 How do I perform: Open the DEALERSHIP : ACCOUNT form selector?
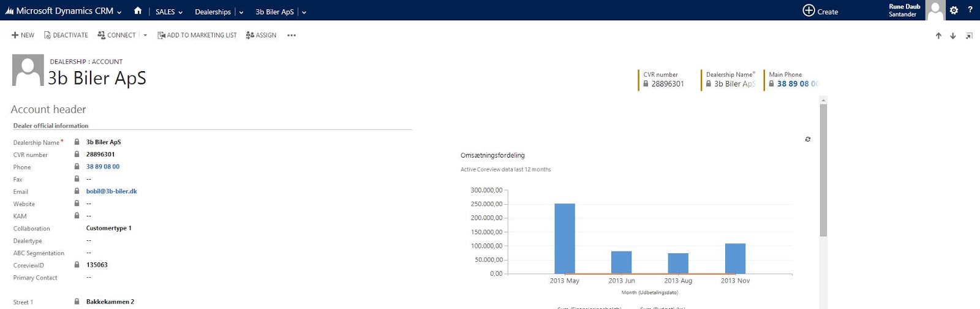[x=86, y=61]
